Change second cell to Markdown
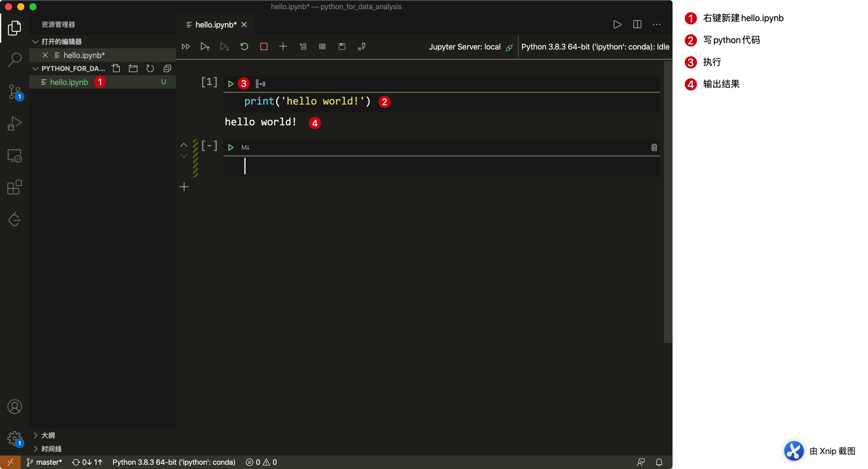The height and width of the screenshot is (469, 868). pos(245,147)
